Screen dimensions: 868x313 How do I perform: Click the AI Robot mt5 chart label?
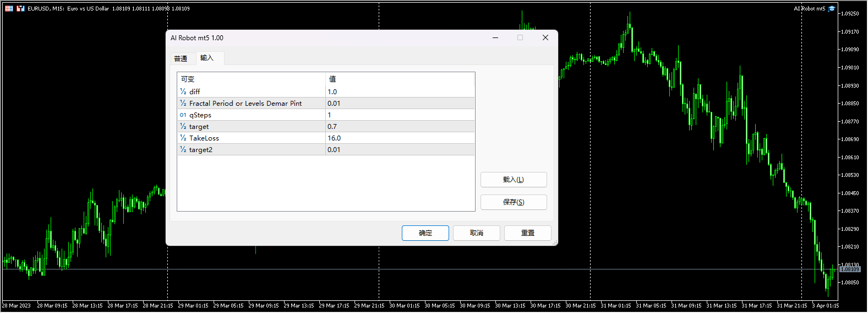tap(809, 8)
